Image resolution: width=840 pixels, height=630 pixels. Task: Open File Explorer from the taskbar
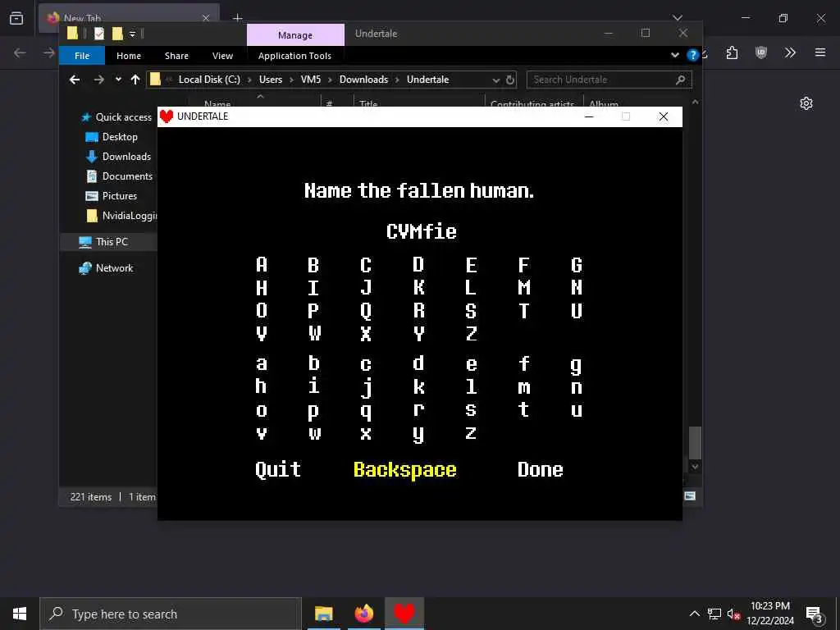click(x=323, y=614)
